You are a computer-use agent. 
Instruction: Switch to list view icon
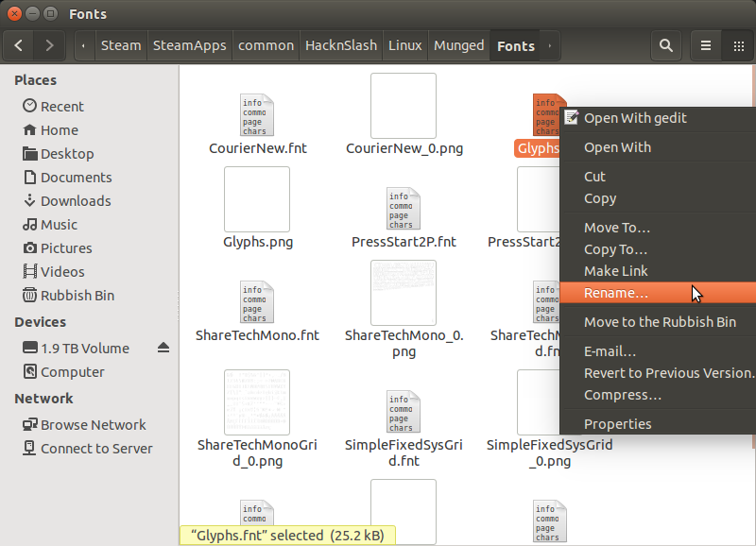click(706, 45)
